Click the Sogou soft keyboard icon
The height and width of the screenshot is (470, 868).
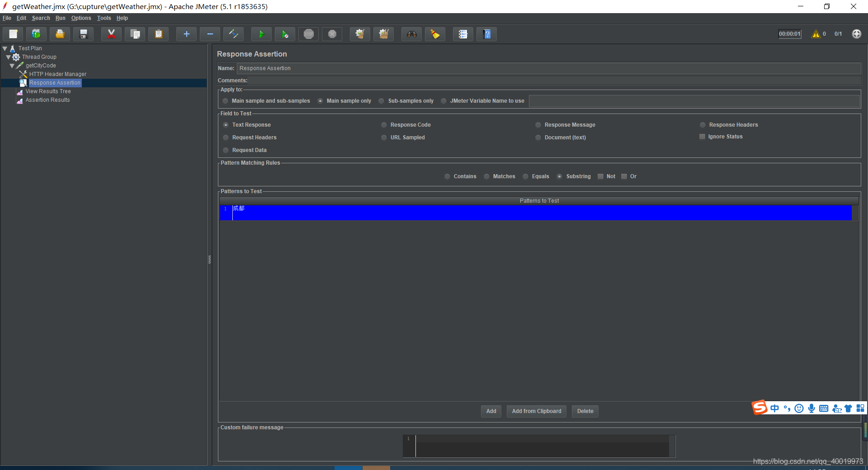point(824,408)
